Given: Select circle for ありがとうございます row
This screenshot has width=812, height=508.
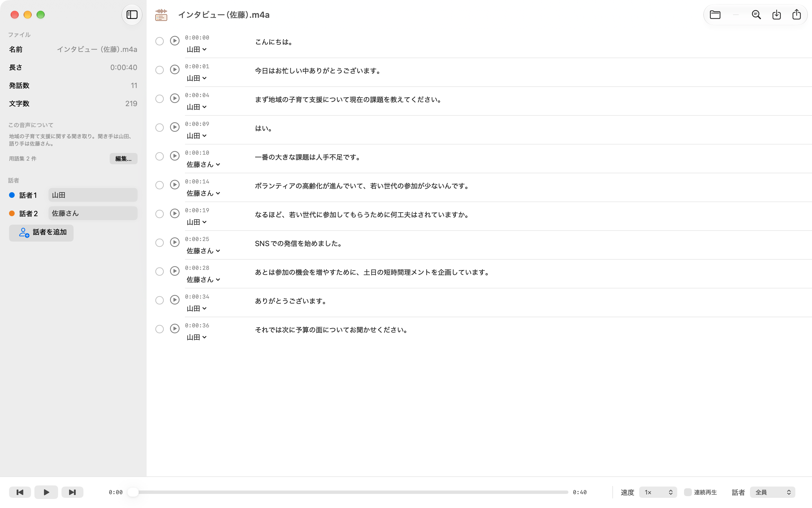Looking at the screenshot, I should pyautogui.click(x=159, y=301).
